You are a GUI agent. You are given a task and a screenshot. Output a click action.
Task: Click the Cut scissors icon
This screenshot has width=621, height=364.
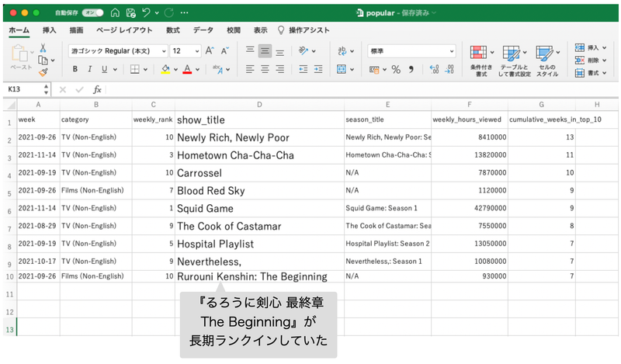(x=43, y=48)
